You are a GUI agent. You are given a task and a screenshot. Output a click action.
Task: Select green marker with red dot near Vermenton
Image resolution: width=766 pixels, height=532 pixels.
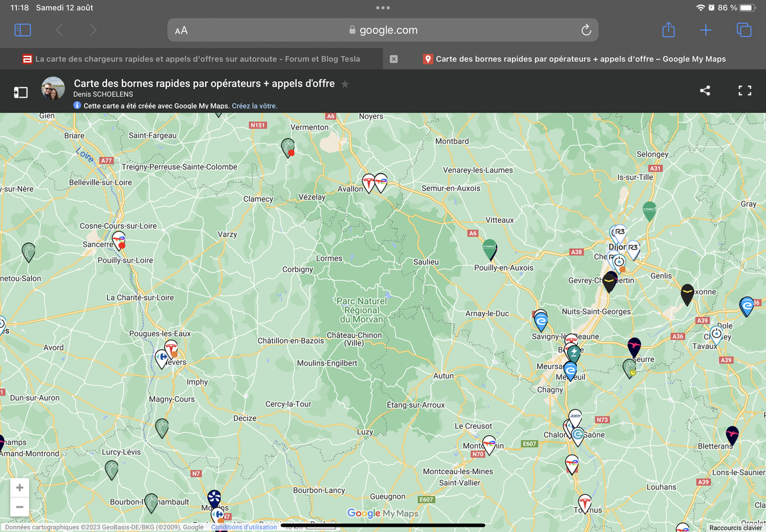click(288, 148)
